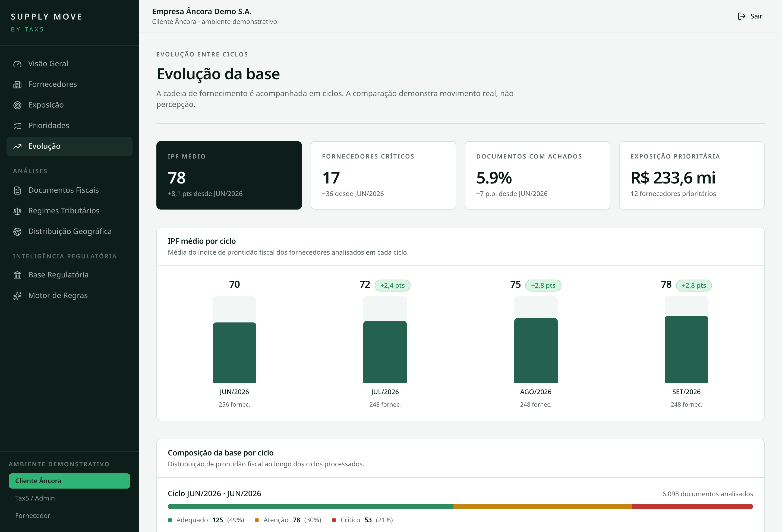This screenshot has width=782, height=532.
Task: Click '−36 desde JUN/2026' text
Action: (x=353, y=194)
